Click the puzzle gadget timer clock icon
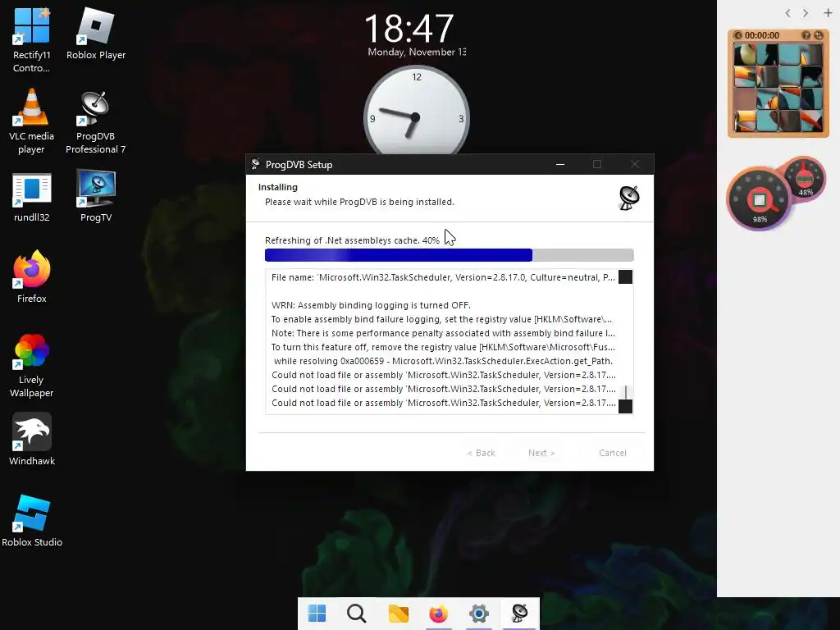Image resolution: width=840 pixels, height=630 pixels. (x=738, y=35)
